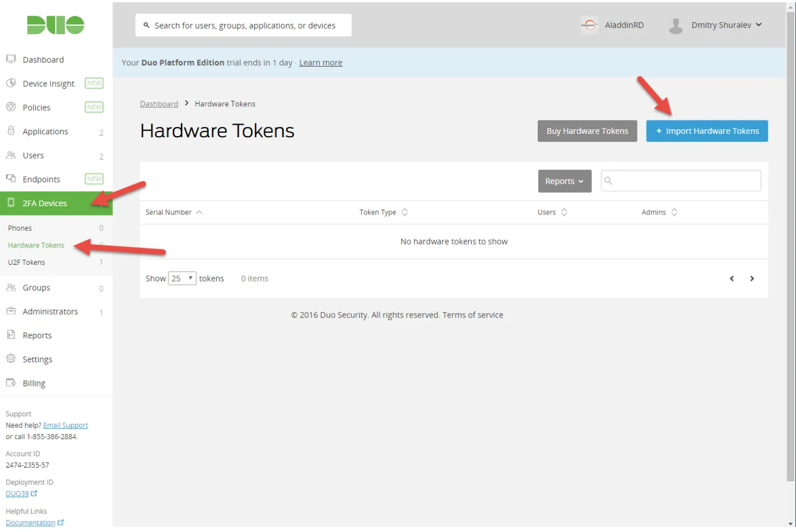The width and height of the screenshot is (796, 532).
Task: Sort table by Users column
Action: click(552, 212)
